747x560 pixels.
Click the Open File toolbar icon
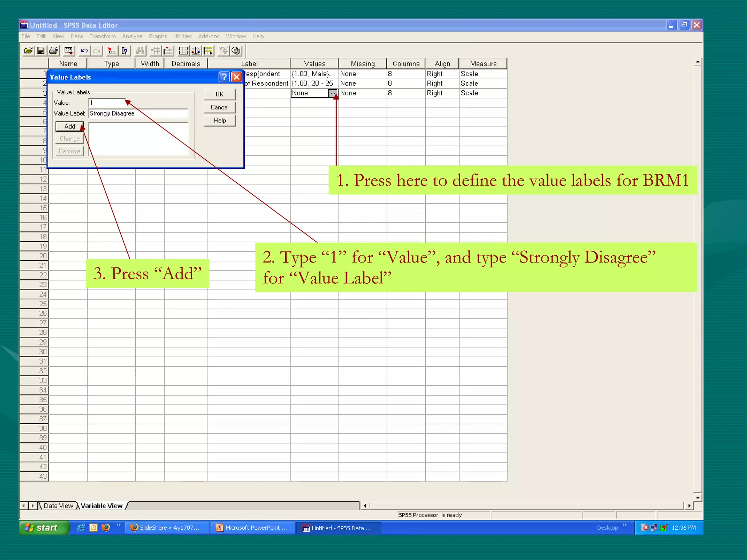click(x=28, y=51)
